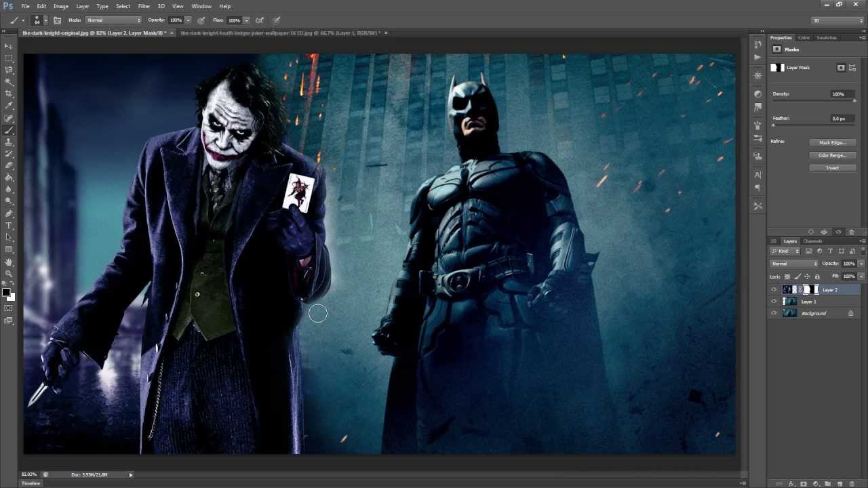This screenshot has width=868, height=488.
Task: Enable airbrush-style build-up in options bar
Action: click(x=259, y=20)
